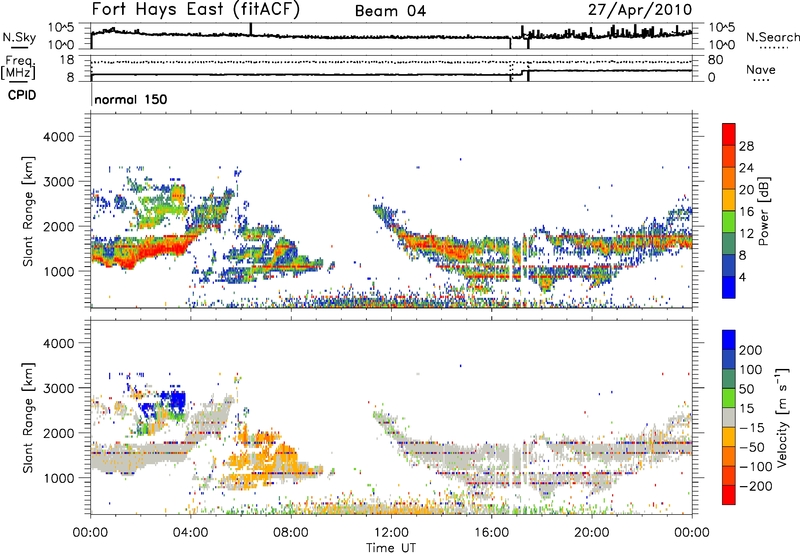
Task: Click the '3000' tick of the power panel
Action: click(x=59, y=182)
